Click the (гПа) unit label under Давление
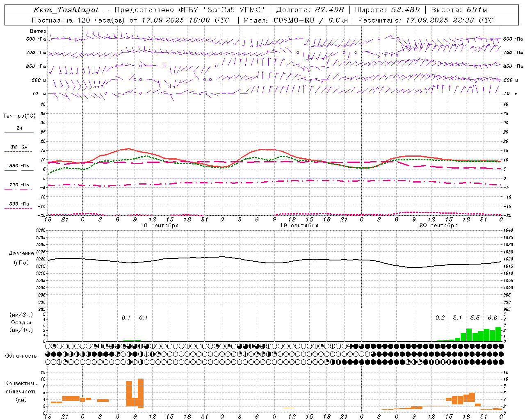Image resolution: width=525 pixels, height=420 pixels. [x=21, y=262]
